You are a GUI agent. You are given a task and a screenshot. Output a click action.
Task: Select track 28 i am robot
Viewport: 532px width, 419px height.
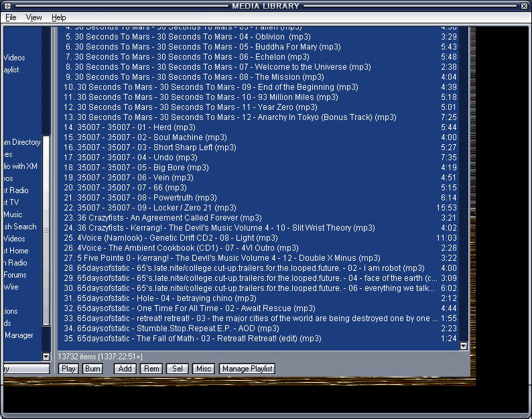(259, 268)
